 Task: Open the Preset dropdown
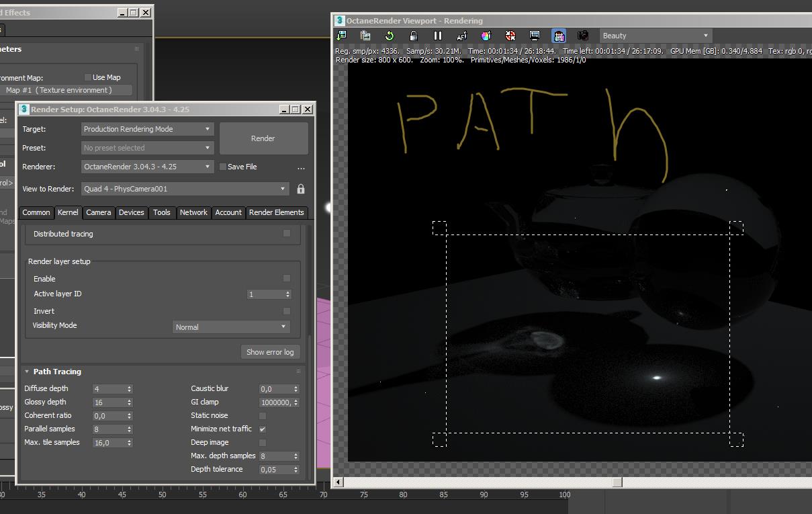tap(148, 148)
